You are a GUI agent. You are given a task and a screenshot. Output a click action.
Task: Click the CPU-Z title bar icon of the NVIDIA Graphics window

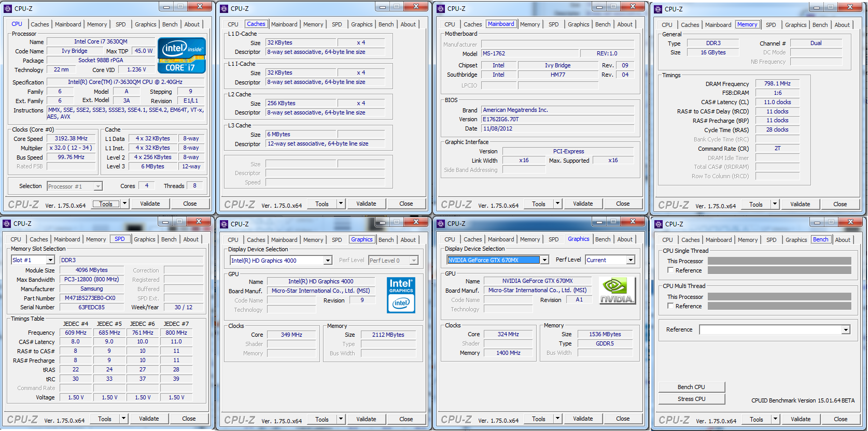point(441,223)
